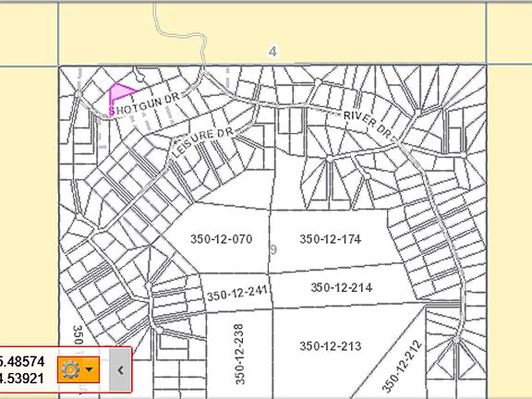Viewport: 532px width, 399px height.
Task: Click the orange gear settings icon
Action: coord(70,369)
